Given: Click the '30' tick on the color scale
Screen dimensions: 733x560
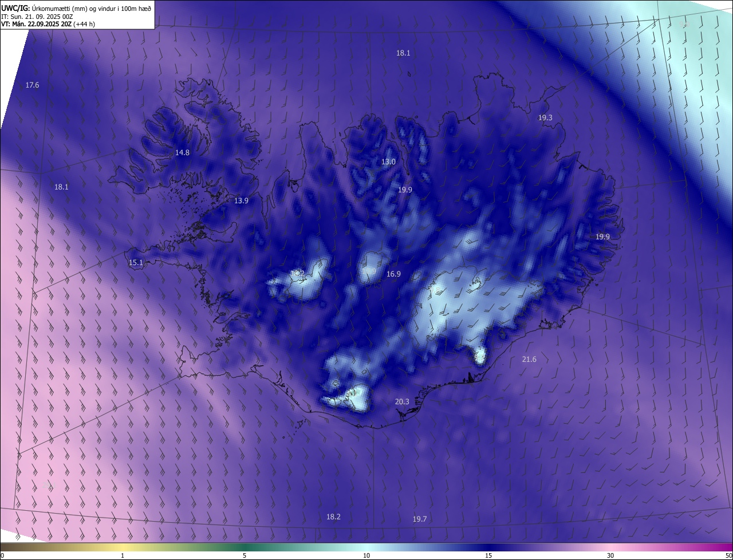Looking at the screenshot, I should click(x=610, y=555).
